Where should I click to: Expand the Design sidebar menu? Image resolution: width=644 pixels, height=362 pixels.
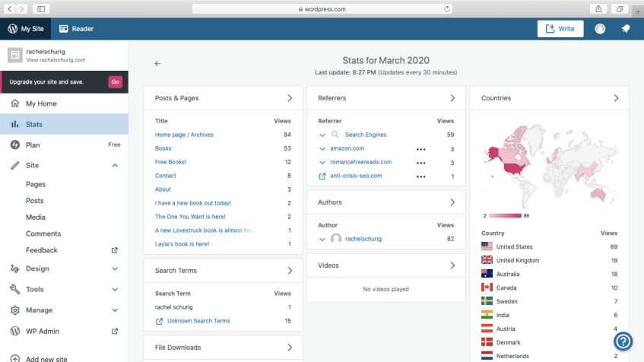point(115,268)
